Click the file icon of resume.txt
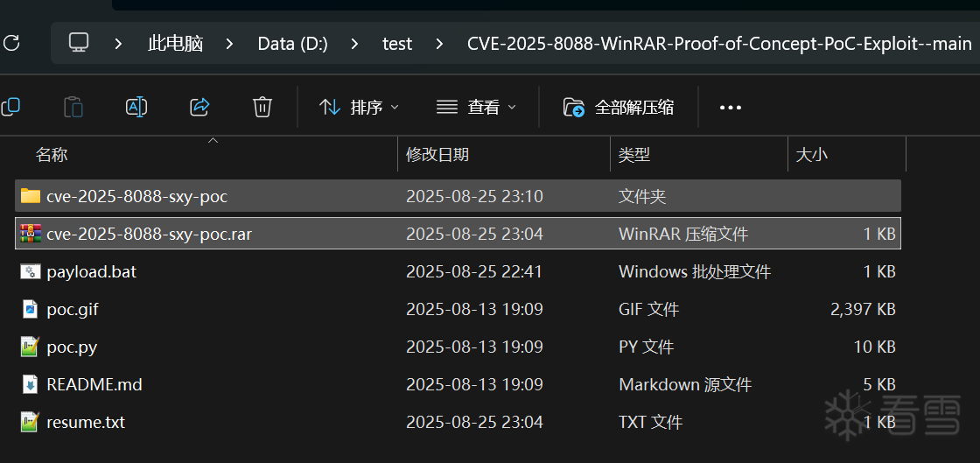This screenshot has width=980, height=463. point(30,422)
